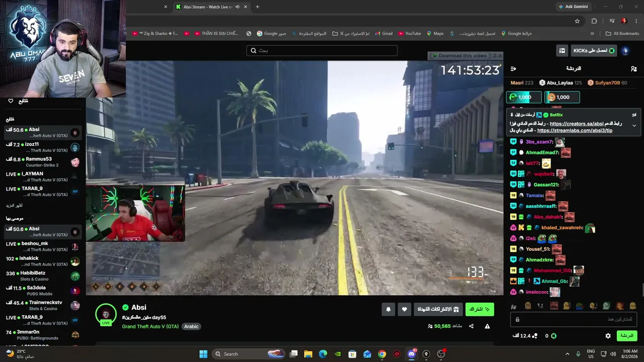Open the Gmail bookmark

pyautogui.click(x=383, y=34)
